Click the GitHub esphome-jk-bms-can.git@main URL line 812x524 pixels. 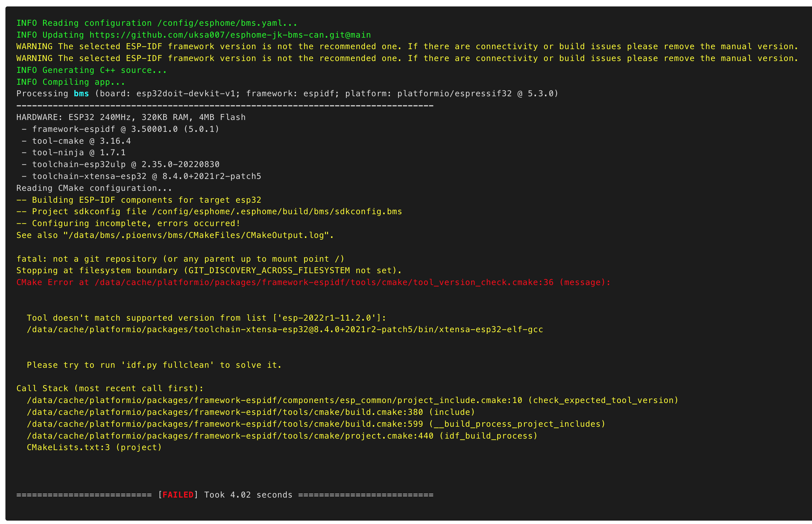pos(194,35)
